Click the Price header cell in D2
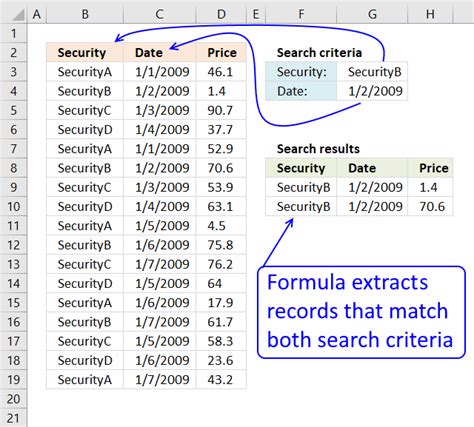Screen dimensions: 474x427 [221, 52]
